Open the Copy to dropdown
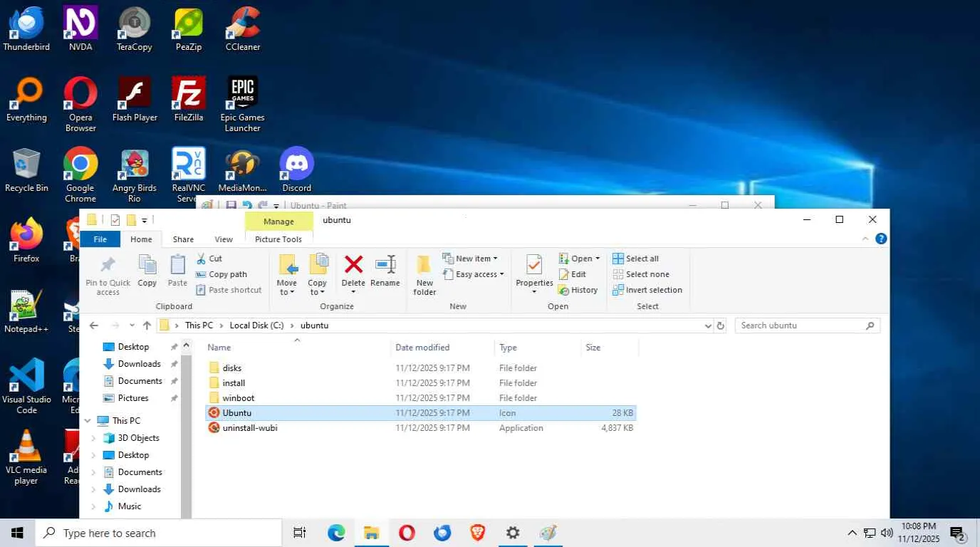 point(318,288)
